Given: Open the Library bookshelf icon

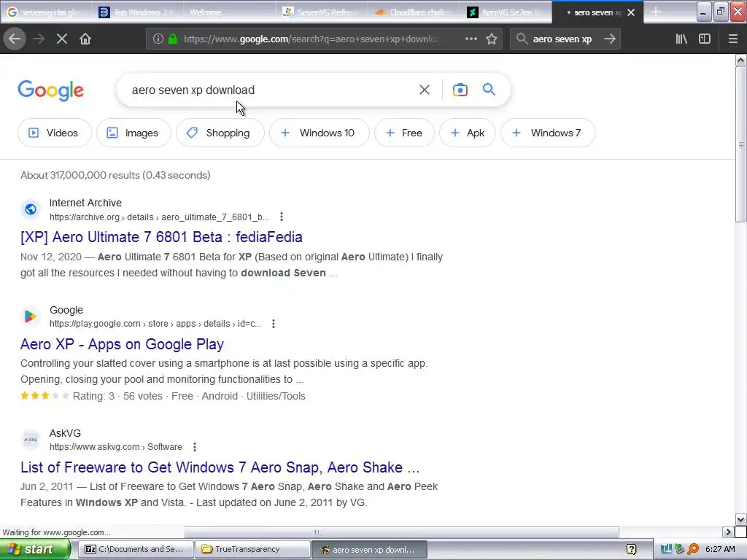Looking at the screenshot, I should pos(681,39).
